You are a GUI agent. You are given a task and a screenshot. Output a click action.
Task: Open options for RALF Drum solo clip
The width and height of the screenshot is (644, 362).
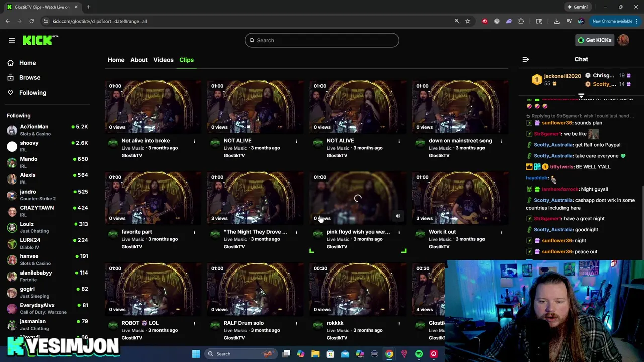(296, 323)
